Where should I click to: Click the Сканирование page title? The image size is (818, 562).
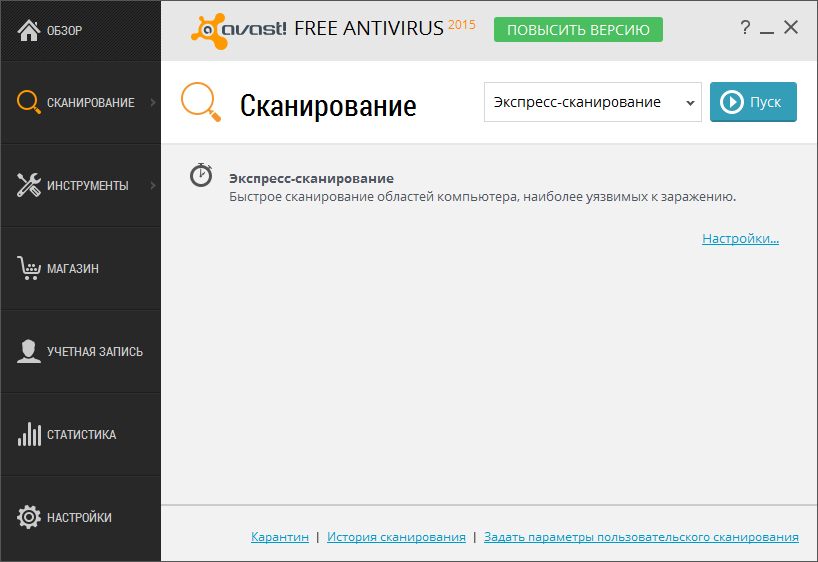(328, 106)
